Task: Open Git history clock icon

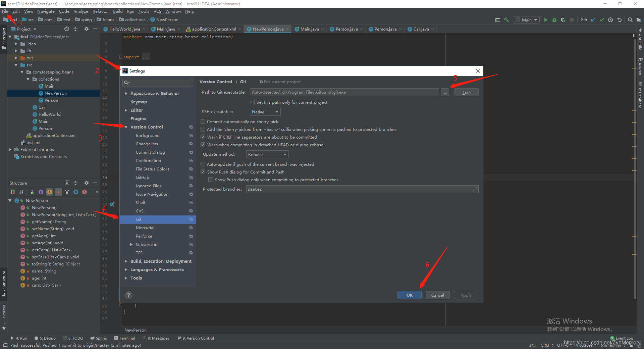Action: (x=610, y=20)
